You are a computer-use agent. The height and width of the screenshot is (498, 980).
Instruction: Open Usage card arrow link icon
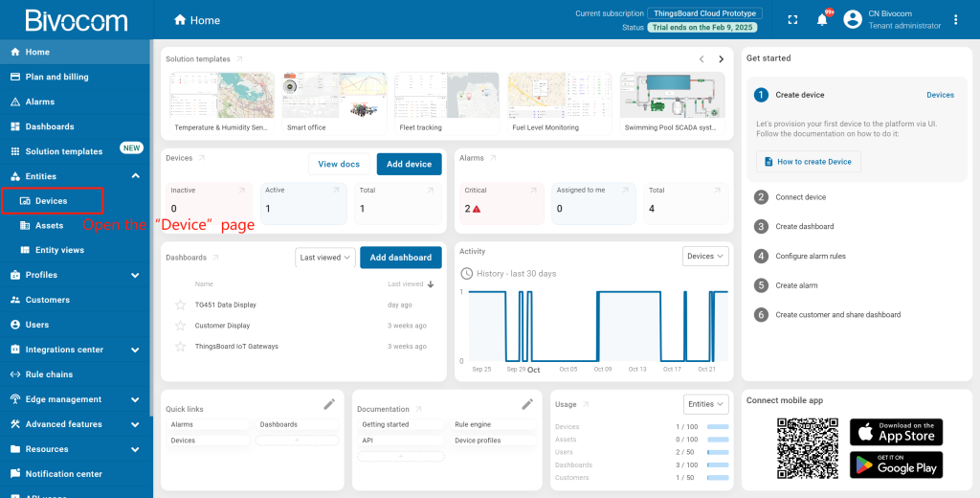coord(585,404)
